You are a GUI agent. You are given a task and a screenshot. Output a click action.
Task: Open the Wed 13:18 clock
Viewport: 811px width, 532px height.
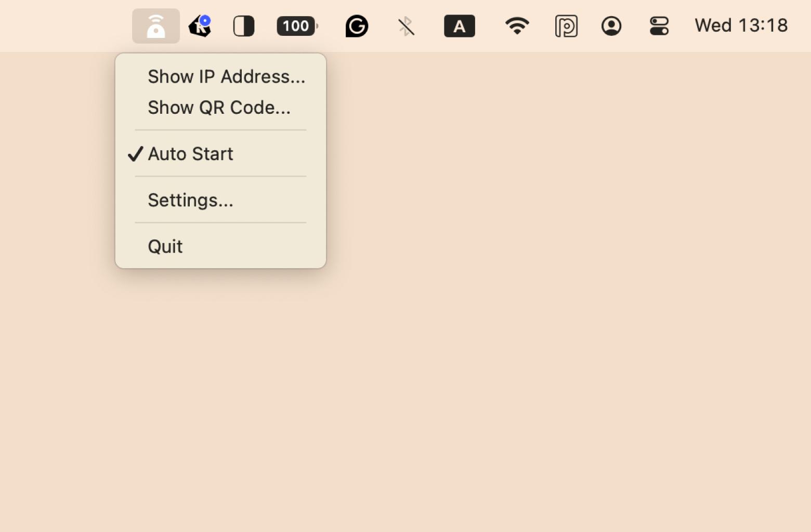[741, 25]
